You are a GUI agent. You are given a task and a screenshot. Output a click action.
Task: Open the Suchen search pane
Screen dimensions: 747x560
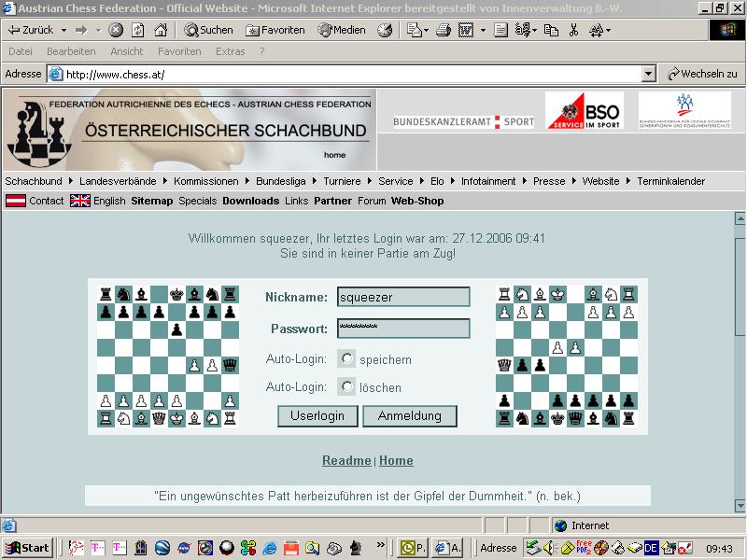pos(208,31)
